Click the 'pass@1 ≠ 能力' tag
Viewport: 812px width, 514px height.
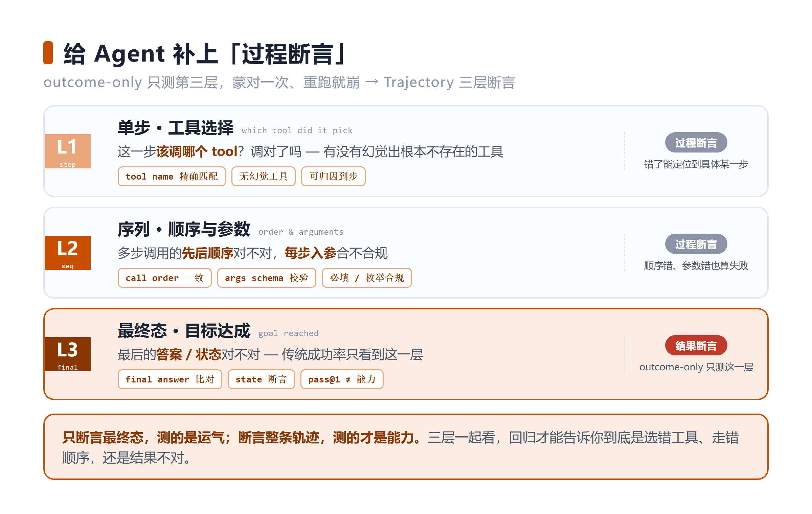coord(342,379)
